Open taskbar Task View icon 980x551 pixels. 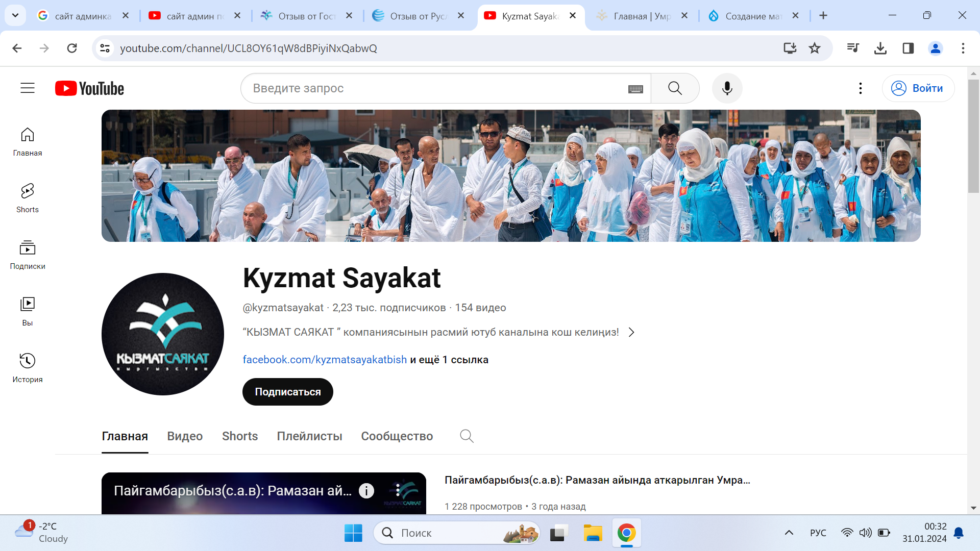[x=559, y=533]
